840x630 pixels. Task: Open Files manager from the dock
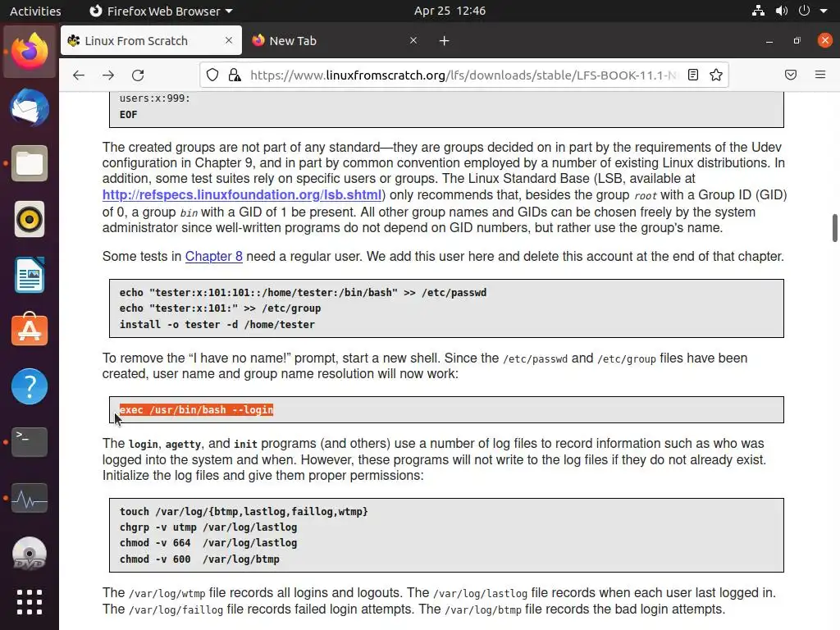click(30, 163)
